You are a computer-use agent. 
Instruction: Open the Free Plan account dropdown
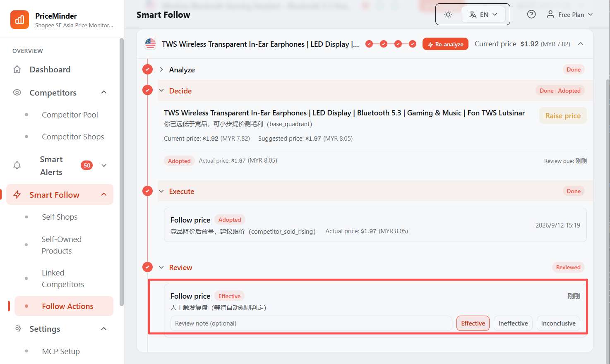(570, 14)
